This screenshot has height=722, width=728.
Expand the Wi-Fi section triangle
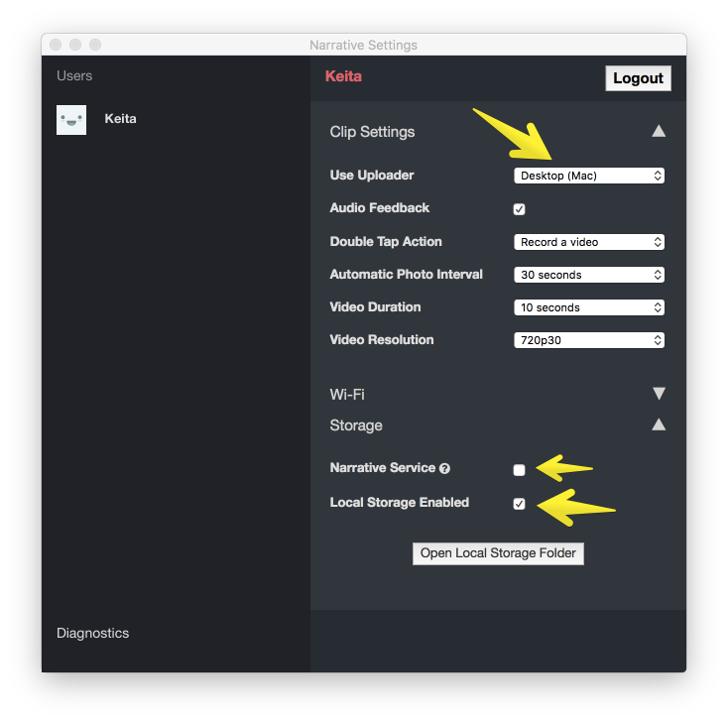[x=659, y=394]
